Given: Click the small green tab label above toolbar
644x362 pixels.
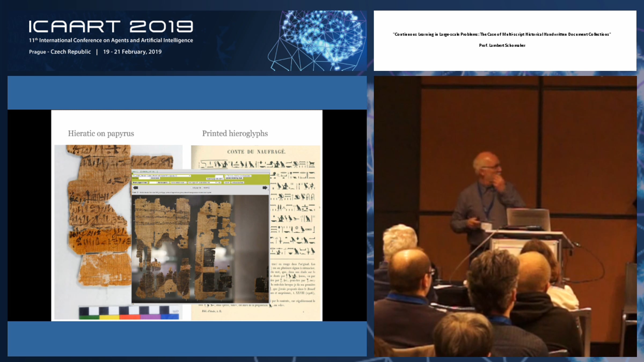Looking at the screenshot, I should point(147,172).
